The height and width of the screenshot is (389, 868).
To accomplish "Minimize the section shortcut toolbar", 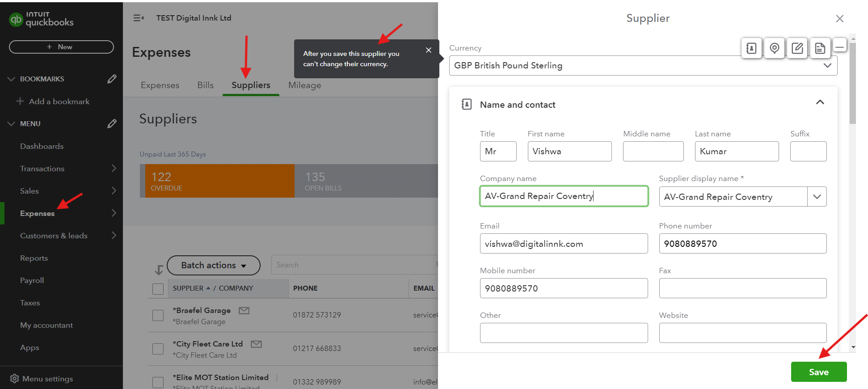I will pos(840,46).
